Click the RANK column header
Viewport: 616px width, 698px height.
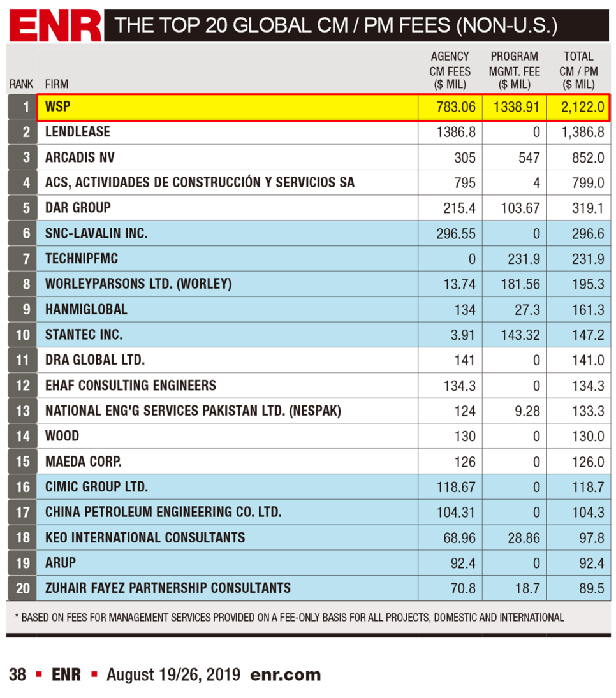(22, 84)
